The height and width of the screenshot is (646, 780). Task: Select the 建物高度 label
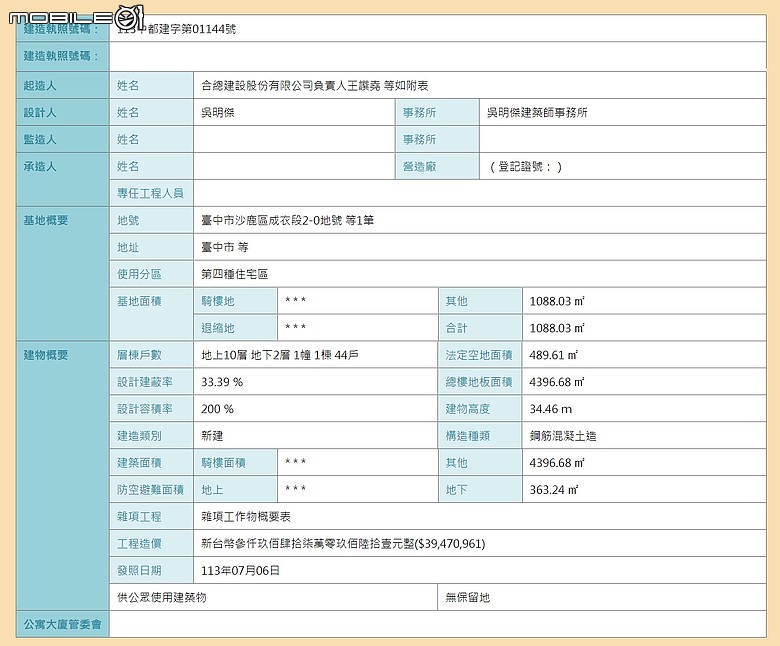(468, 409)
